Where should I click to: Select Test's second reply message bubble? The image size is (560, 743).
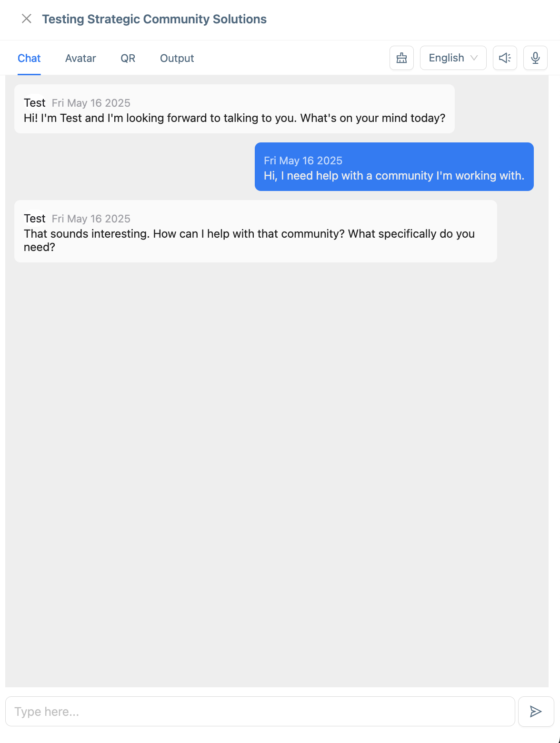256,231
